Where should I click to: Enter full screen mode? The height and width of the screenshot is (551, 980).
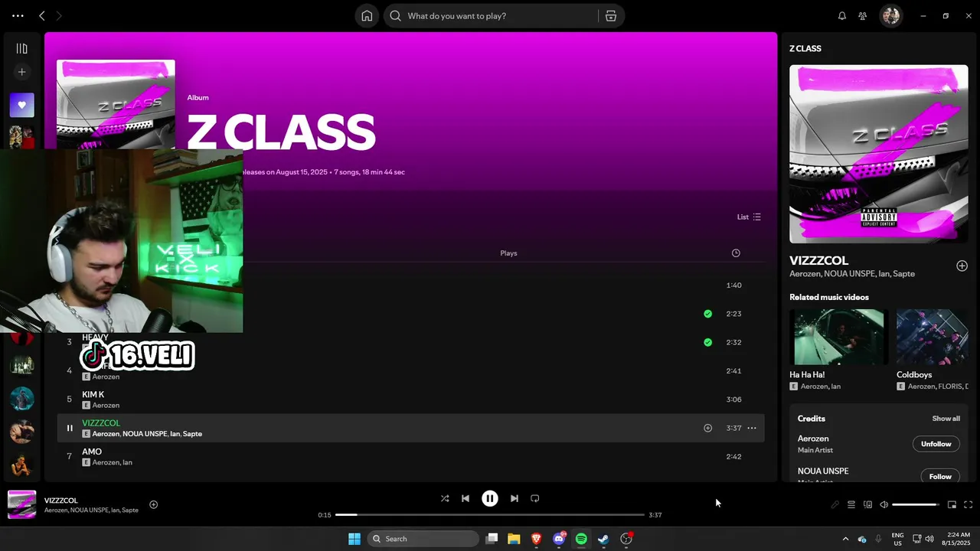pos(968,505)
